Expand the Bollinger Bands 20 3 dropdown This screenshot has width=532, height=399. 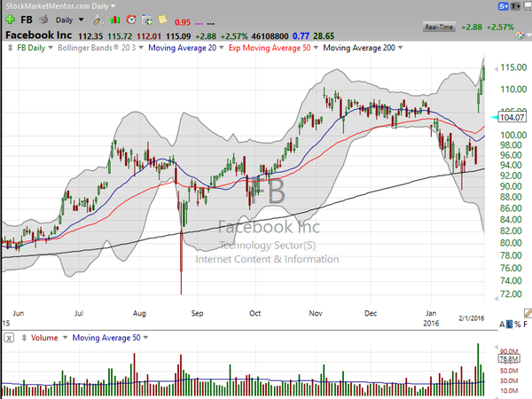click(x=141, y=48)
